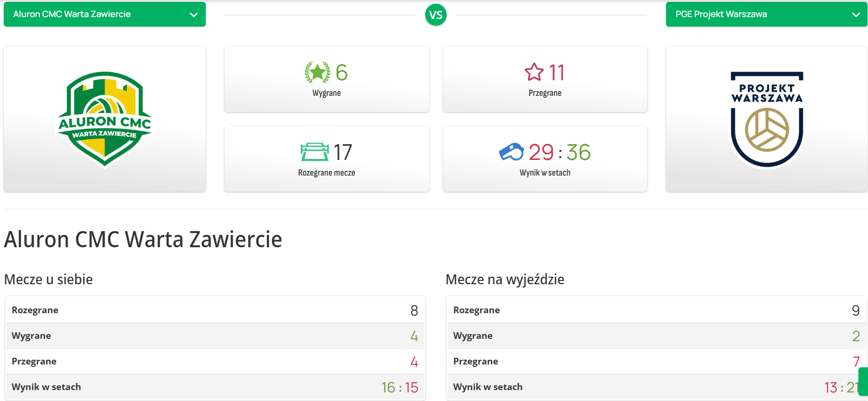The width and height of the screenshot is (868, 401).
Task: Click the home Wynik w setach row 16:15
Action: (215, 387)
